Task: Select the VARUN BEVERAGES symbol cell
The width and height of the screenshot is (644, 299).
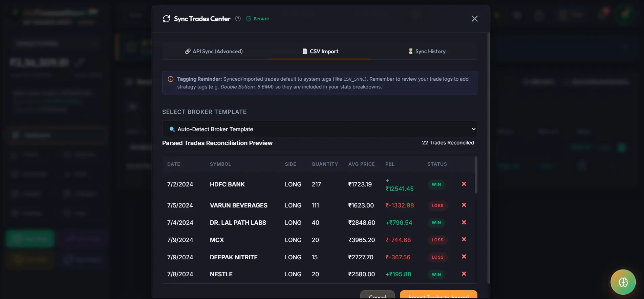Action: coord(239,205)
